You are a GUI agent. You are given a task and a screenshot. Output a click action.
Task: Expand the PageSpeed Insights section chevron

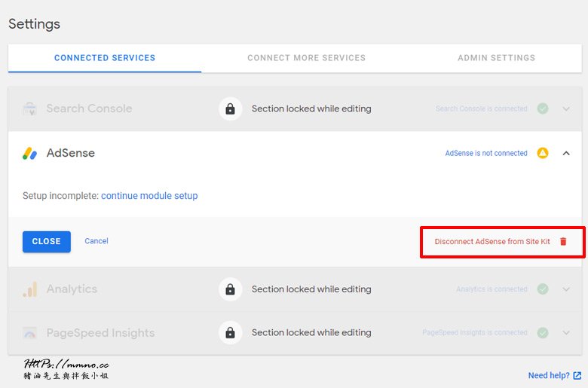[x=566, y=333]
